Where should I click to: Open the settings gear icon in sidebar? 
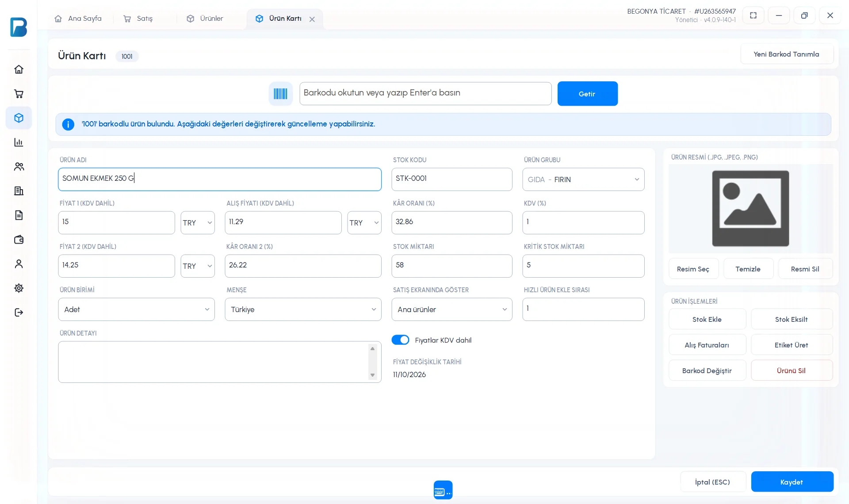[19, 288]
